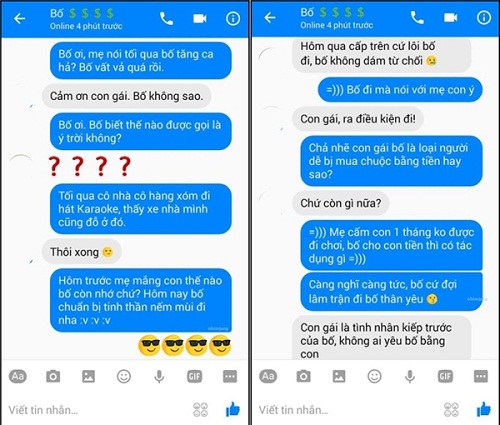Open GIF picker in left chat toolbar
Image resolution: width=500 pixels, height=425 pixels.
[x=195, y=377]
